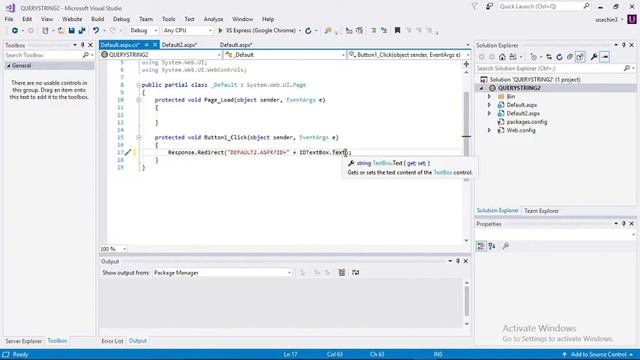Click the Output panel vertical scrollbar thumb
640x360 pixels.
[467, 301]
